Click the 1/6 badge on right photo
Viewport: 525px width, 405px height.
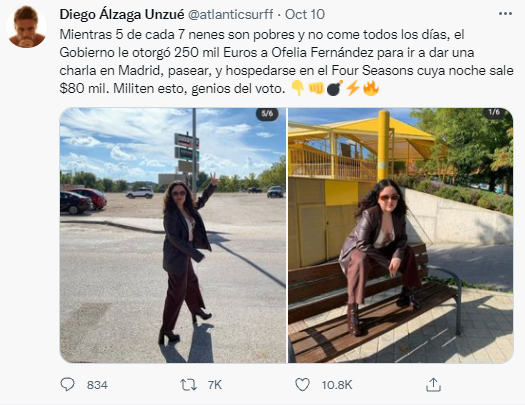494,112
